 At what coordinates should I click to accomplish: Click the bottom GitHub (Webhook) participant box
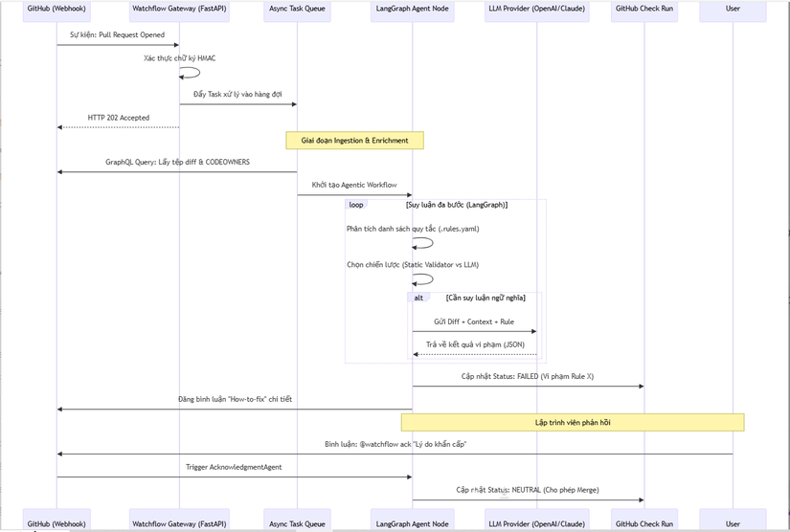point(56,520)
